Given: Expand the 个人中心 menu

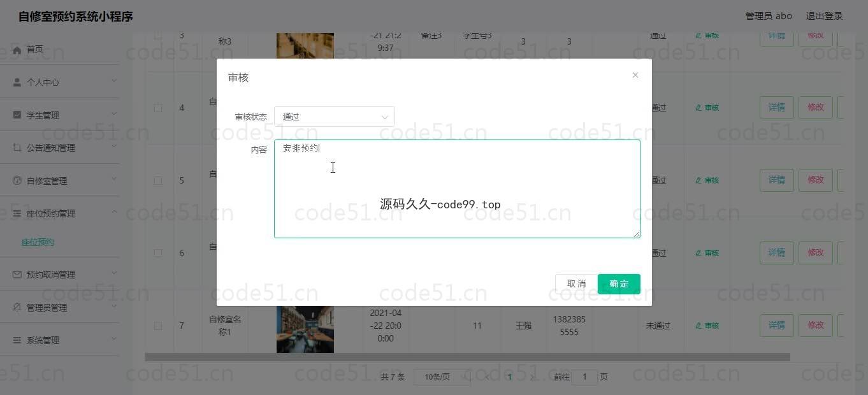Looking at the screenshot, I should [x=60, y=82].
